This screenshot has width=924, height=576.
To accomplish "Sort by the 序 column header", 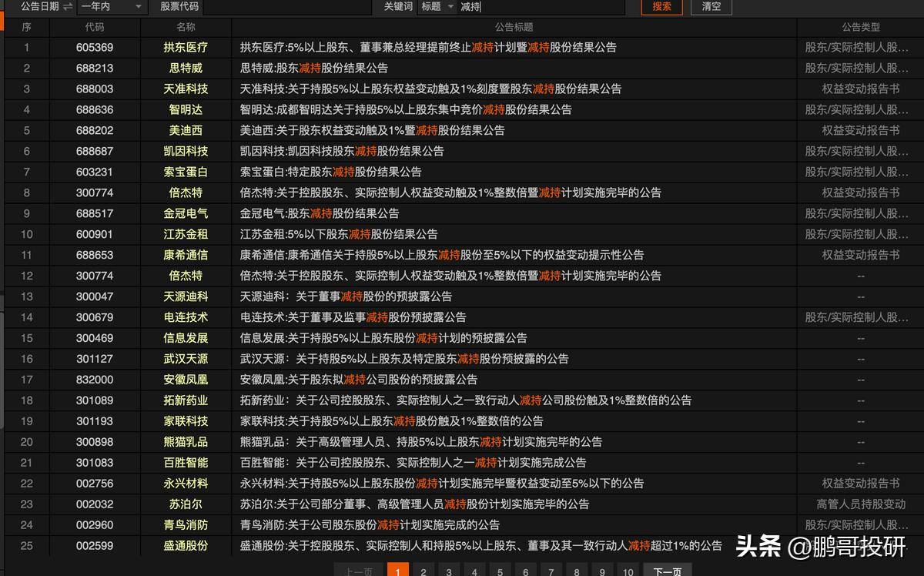I will click(27, 27).
